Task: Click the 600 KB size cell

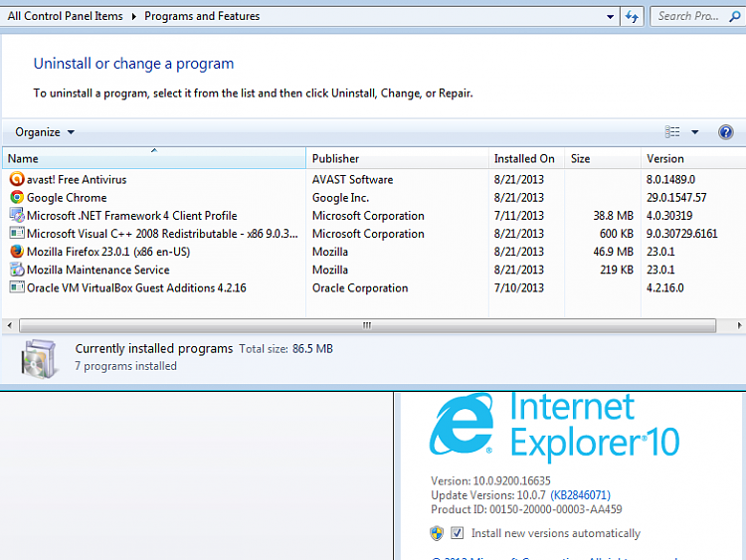Action: pyautogui.click(x=617, y=234)
